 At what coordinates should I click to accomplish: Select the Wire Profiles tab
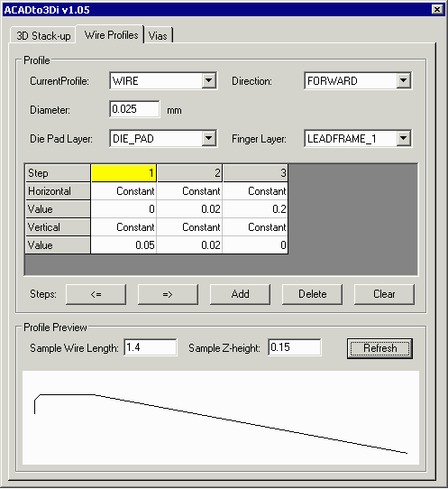coord(111,35)
